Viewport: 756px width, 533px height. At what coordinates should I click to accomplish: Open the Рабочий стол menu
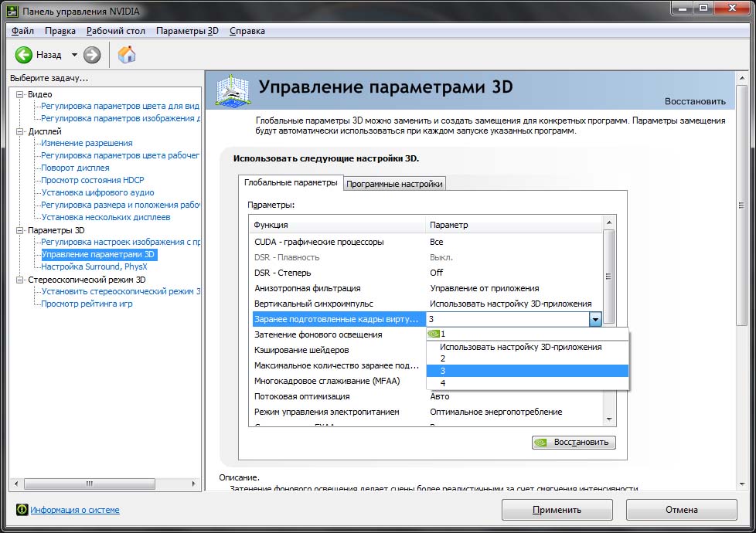[116, 31]
